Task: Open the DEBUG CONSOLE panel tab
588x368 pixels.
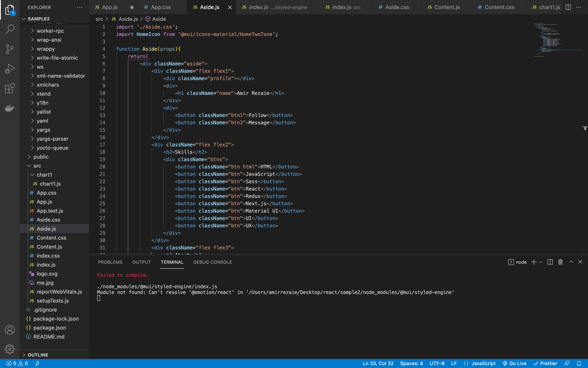Action: coord(213,262)
